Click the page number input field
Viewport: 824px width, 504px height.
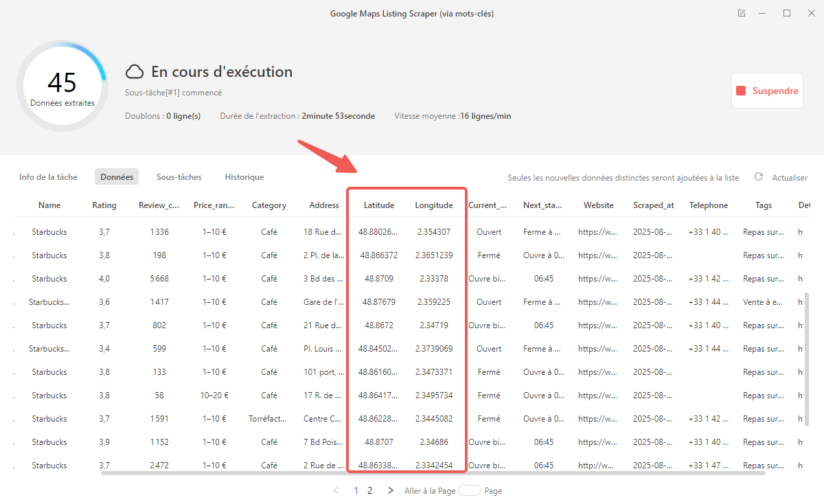click(470, 491)
